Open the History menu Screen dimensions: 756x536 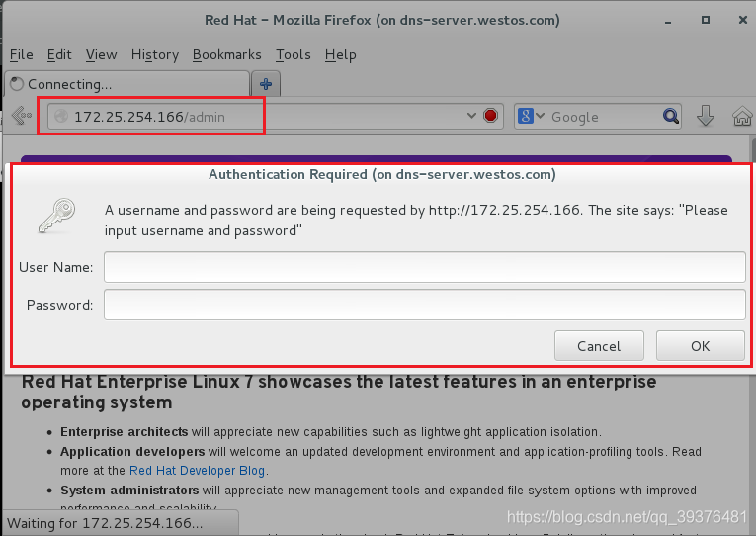coord(155,55)
